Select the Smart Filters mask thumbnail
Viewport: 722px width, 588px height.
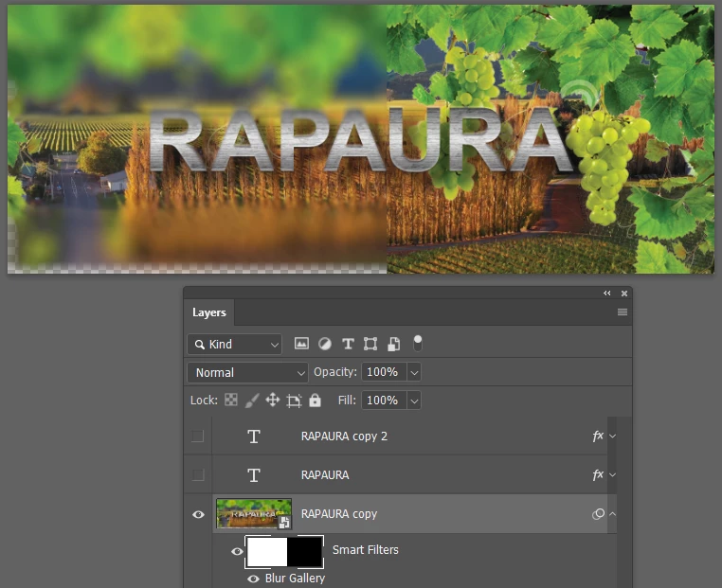(284, 551)
